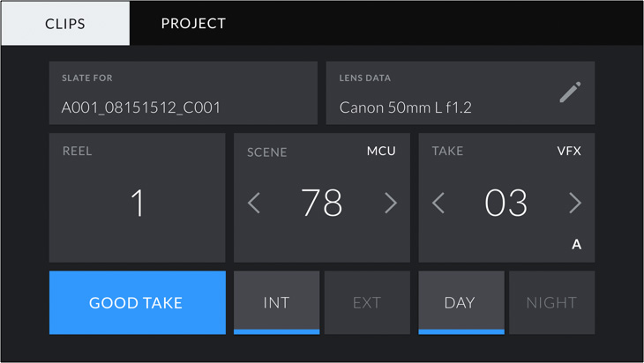Tap the MCU shot type label
The image size is (644, 363).
click(x=381, y=152)
